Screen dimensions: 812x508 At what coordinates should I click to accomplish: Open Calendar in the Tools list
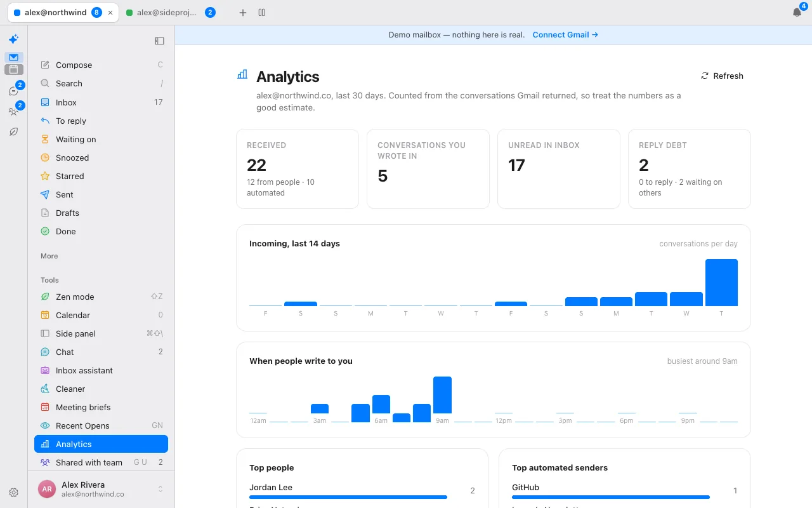click(101, 315)
